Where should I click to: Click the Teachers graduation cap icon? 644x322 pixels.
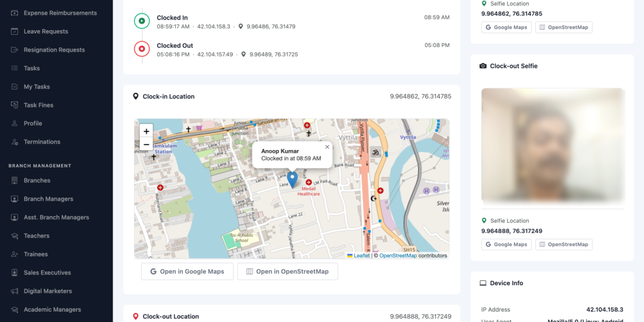(14, 236)
